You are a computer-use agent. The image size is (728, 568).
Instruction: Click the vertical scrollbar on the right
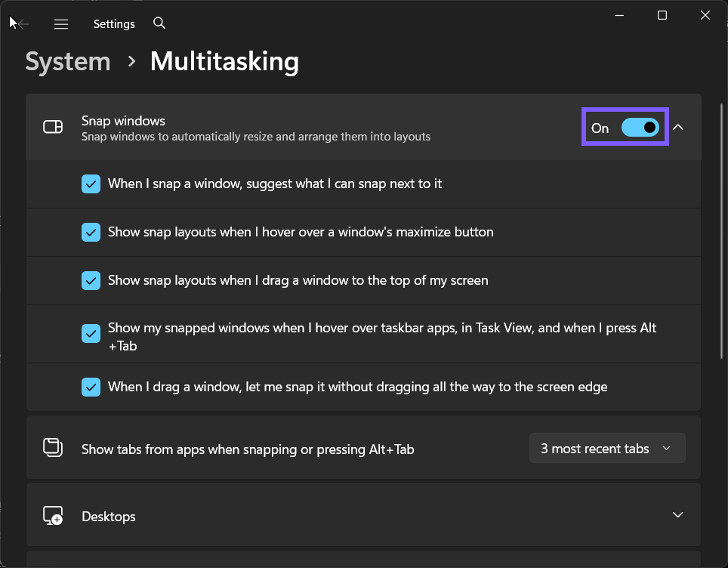click(721, 231)
